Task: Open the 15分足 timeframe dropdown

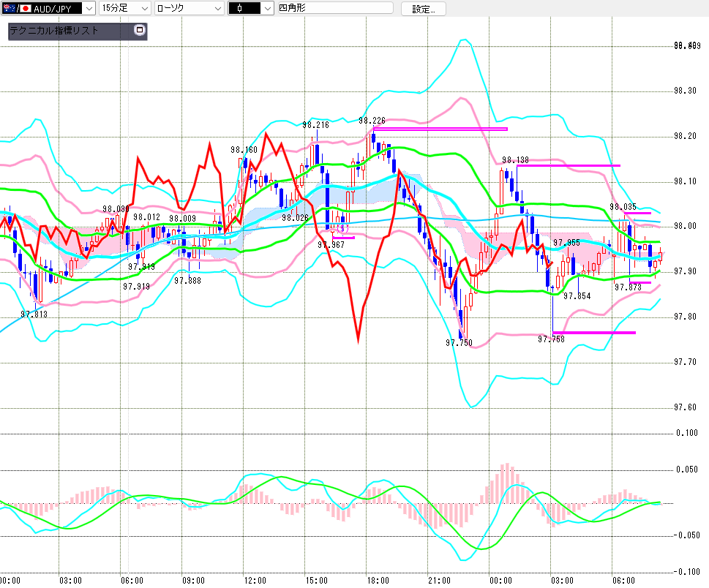Action: [x=143, y=9]
